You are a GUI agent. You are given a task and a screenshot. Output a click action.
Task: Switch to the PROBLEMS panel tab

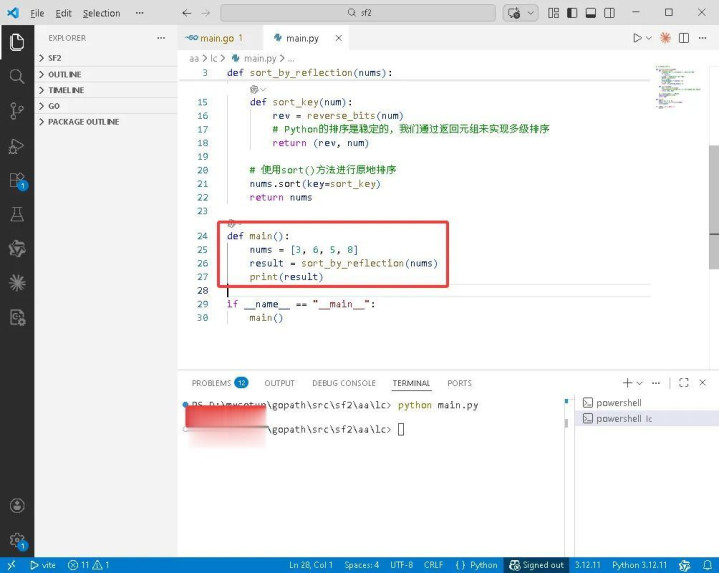click(211, 383)
